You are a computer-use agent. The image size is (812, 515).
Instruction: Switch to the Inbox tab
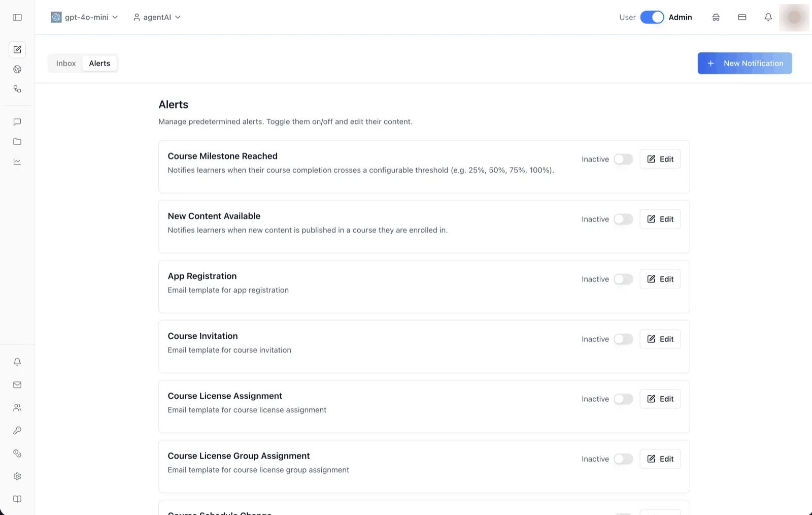(x=66, y=63)
